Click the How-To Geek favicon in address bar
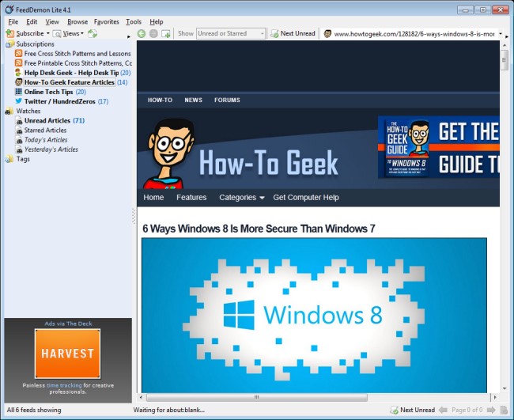Viewport: 514px width, 420px height. [327, 33]
